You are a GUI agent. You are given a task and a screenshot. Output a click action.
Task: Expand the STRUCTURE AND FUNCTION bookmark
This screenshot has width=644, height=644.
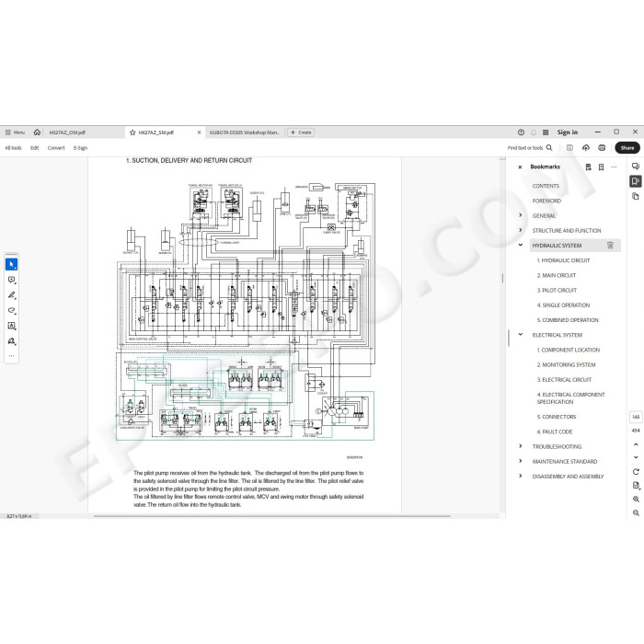coord(521,230)
